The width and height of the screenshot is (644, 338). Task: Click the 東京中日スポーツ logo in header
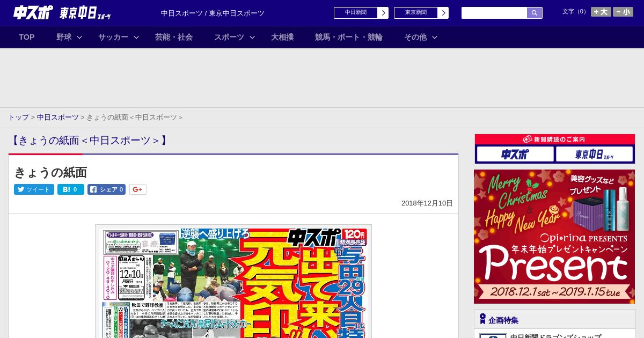(85, 13)
